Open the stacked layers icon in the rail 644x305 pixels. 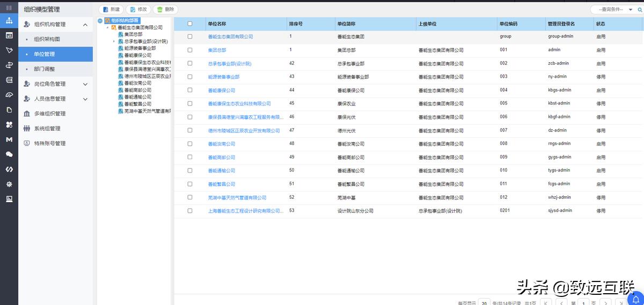point(9,80)
